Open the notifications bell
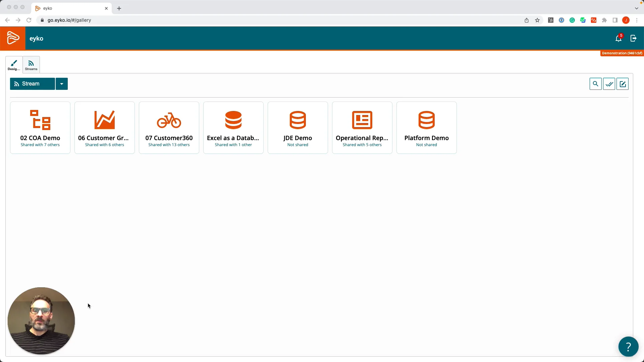 618,38
